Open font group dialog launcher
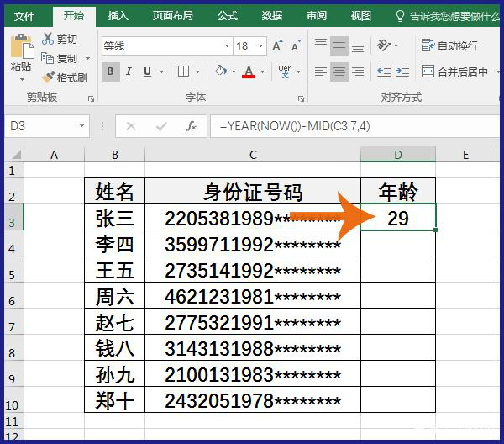The image size is (504, 444). (x=301, y=98)
